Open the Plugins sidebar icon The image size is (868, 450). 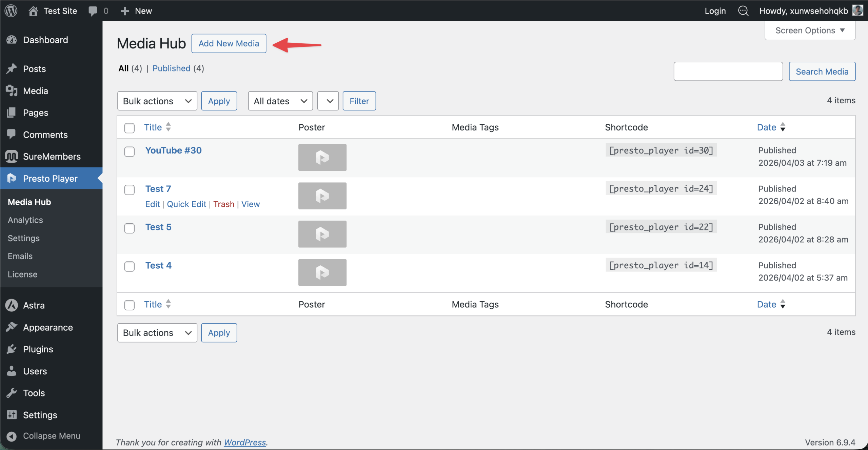(x=11, y=349)
